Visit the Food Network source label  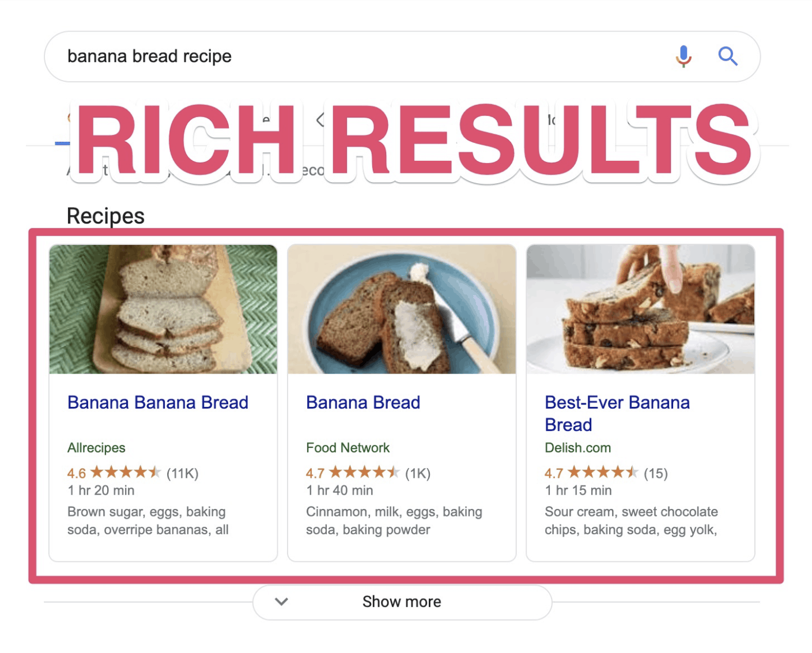click(348, 448)
